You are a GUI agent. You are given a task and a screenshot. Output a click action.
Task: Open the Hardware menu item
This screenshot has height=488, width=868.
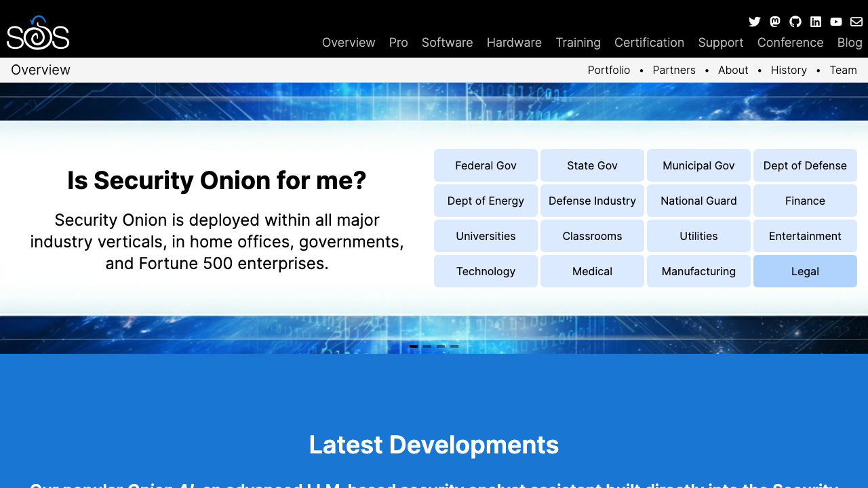(514, 43)
